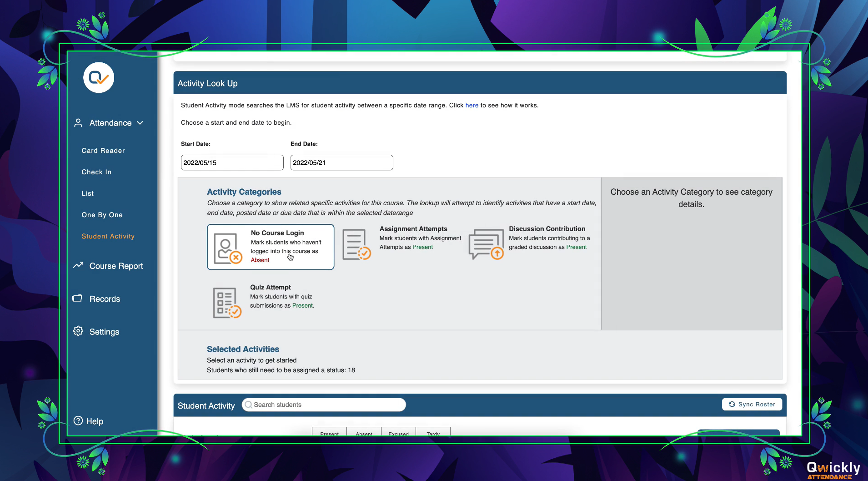Click the No Course Login icon
Viewport: 868px width, 481px height.
click(x=227, y=248)
